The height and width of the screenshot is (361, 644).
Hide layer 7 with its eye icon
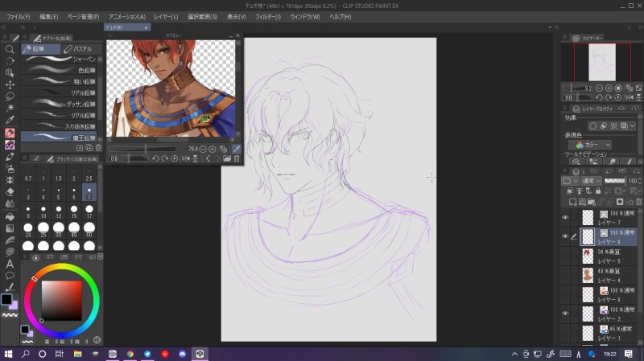pos(565,217)
